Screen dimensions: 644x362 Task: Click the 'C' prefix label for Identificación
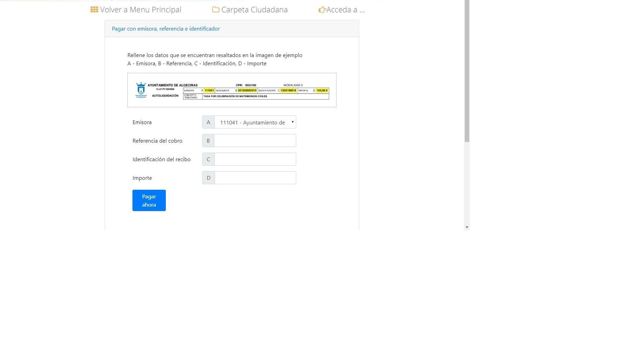pyautogui.click(x=208, y=159)
